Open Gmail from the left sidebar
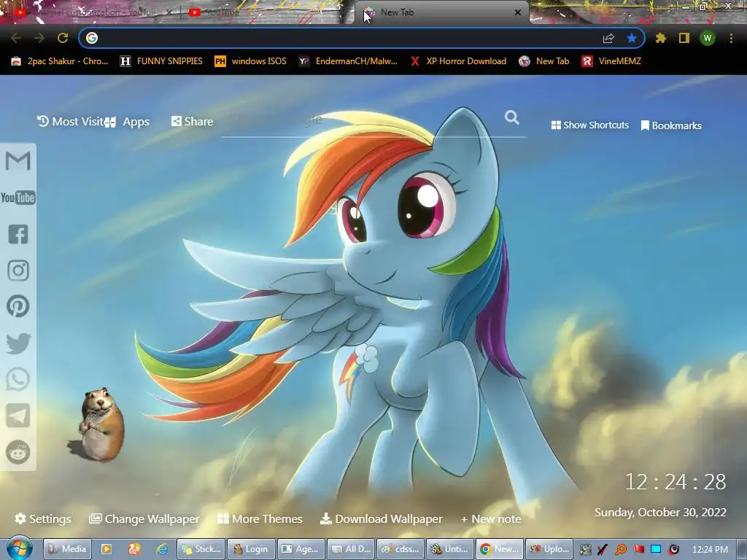Screen dimensions: 747x560 coord(18,160)
